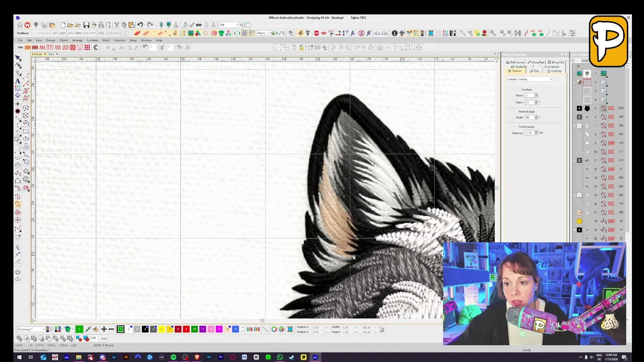Undo the last action

140,25
